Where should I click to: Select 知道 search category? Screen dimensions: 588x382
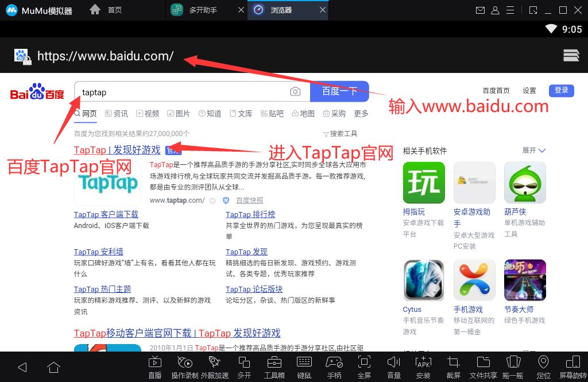click(210, 113)
